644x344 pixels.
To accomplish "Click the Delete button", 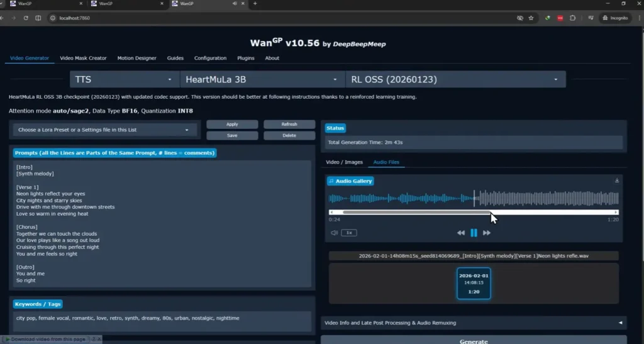I will click(x=289, y=135).
